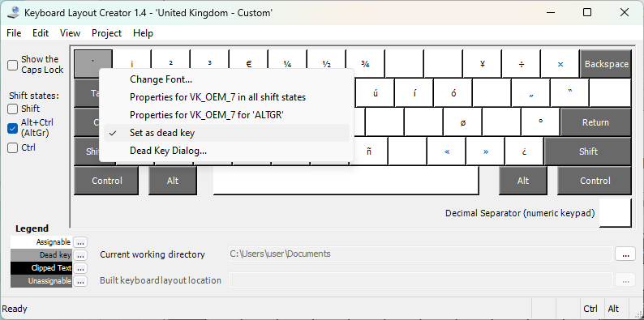Open the View menu
644x320 pixels.
71,33
